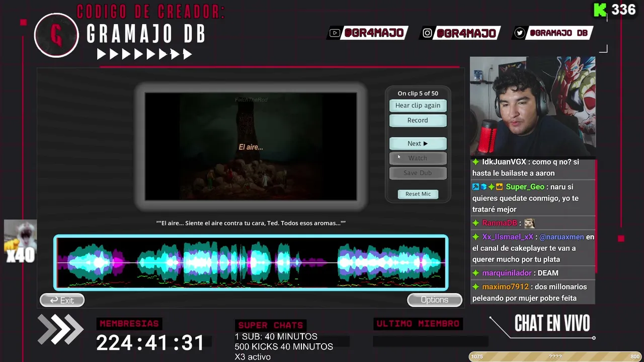Click the @GR4MAJO YouTube handle text
This screenshot has width=644, height=362.
click(x=374, y=33)
